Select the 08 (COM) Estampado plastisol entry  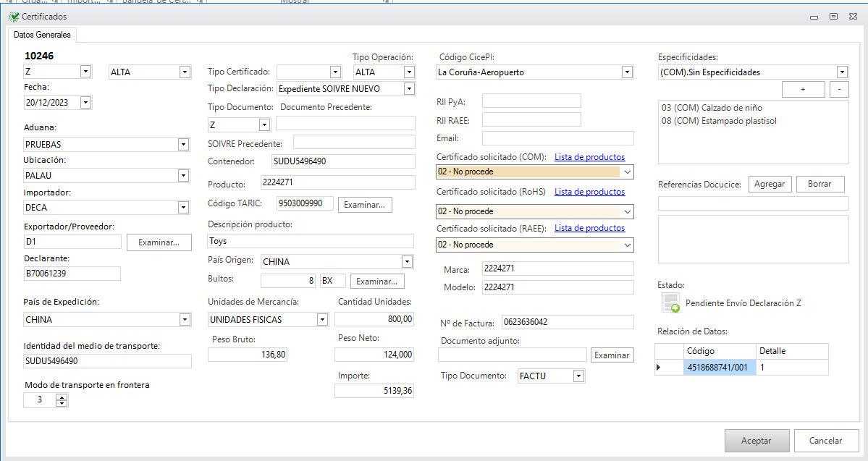click(x=718, y=121)
